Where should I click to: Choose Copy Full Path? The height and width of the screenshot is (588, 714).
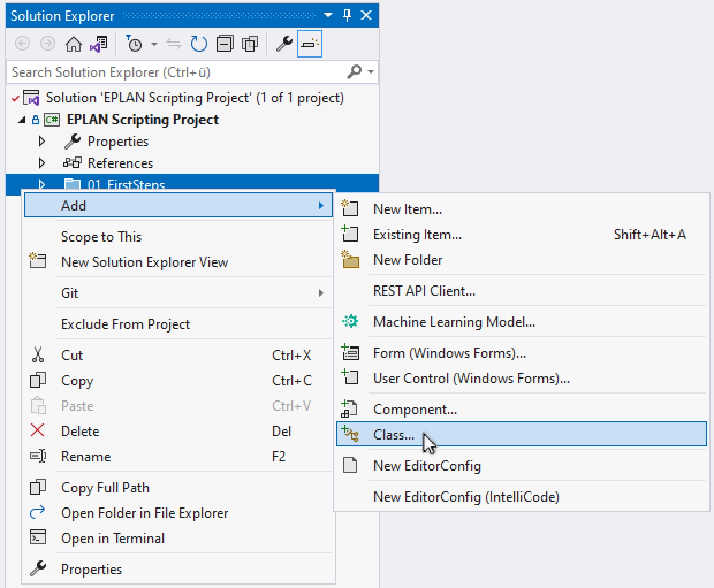point(178,487)
